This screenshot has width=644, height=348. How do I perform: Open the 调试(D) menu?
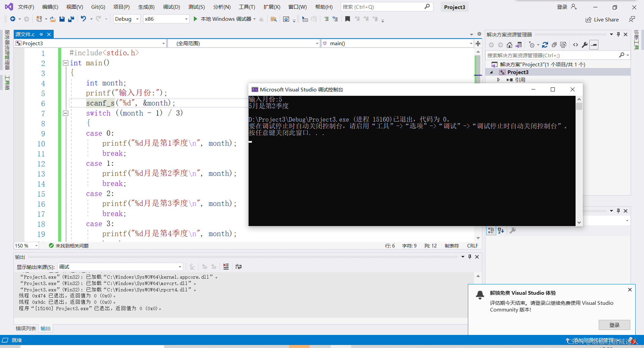tap(171, 7)
